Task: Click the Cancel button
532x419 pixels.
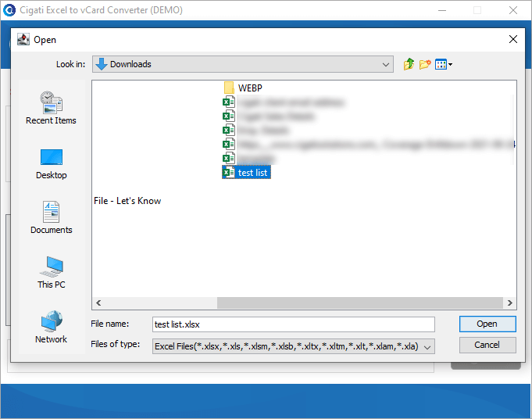Action: pyautogui.click(x=487, y=345)
